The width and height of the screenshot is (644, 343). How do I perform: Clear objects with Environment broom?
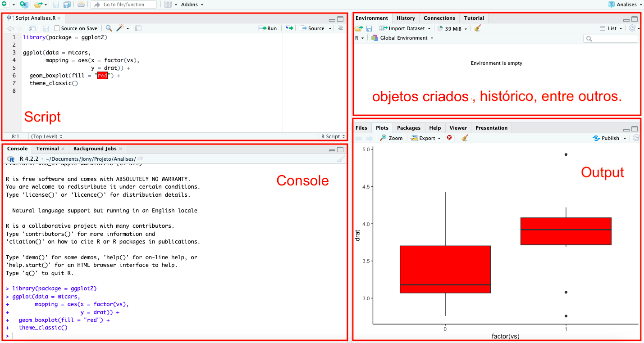tap(478, 28)
